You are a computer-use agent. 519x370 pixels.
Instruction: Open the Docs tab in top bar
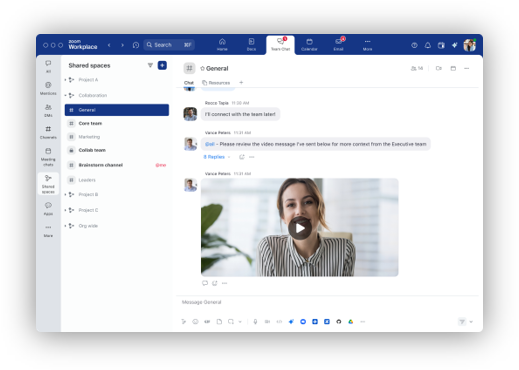tap(251, 45)
